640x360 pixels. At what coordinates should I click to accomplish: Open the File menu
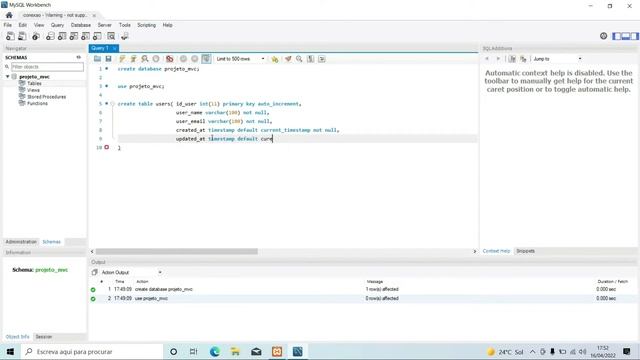tap(8, 25)
